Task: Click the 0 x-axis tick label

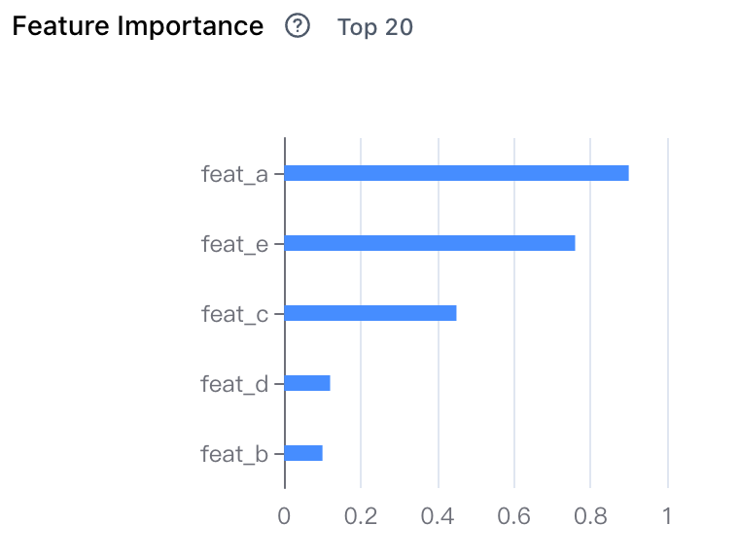Action: 284,516
